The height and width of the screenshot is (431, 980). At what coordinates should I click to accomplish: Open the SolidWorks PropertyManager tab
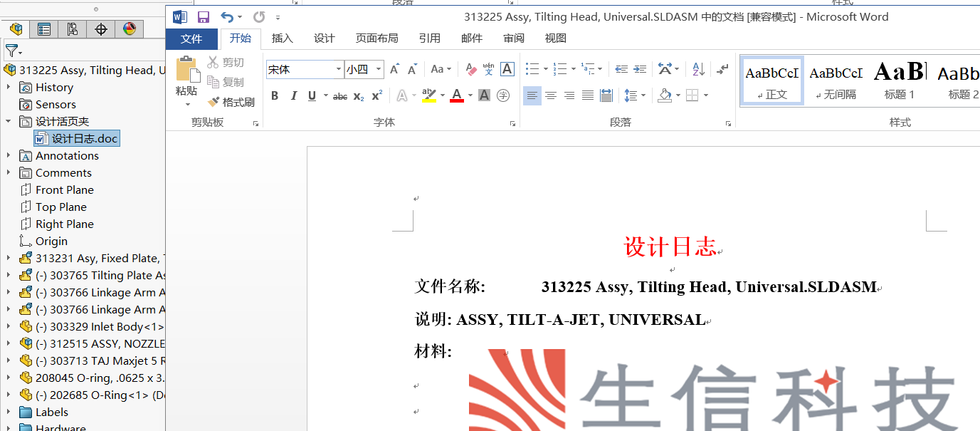click(x=44, y=29)
